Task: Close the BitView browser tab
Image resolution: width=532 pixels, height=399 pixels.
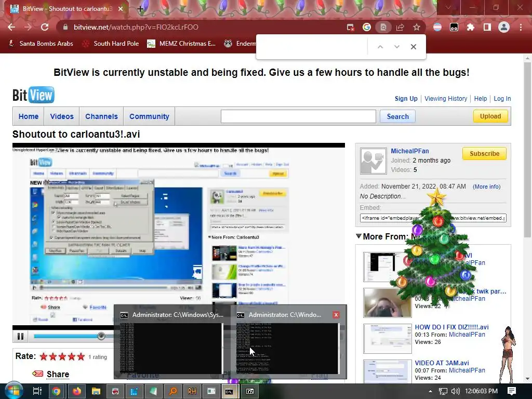Action: tap(121, 9)
